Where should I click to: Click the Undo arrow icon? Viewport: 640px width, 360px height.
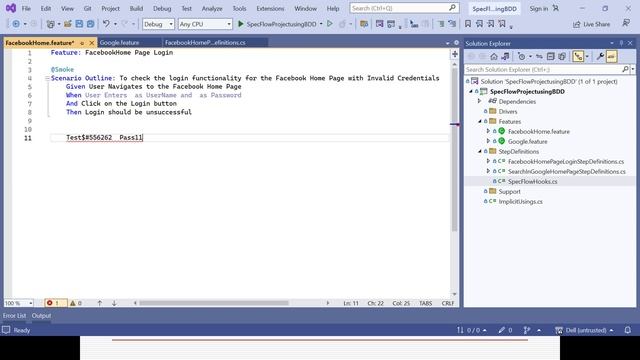click(106, 24)
